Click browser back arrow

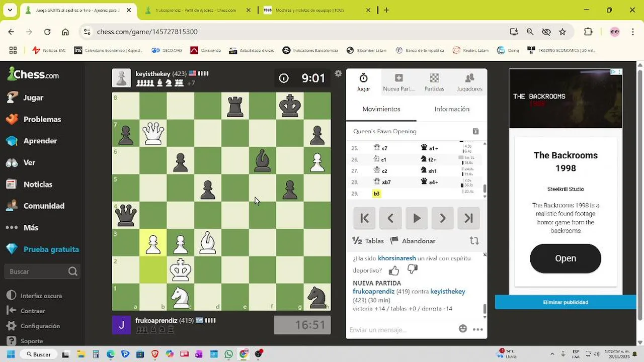pyautogui.click(x=11, y=32)
